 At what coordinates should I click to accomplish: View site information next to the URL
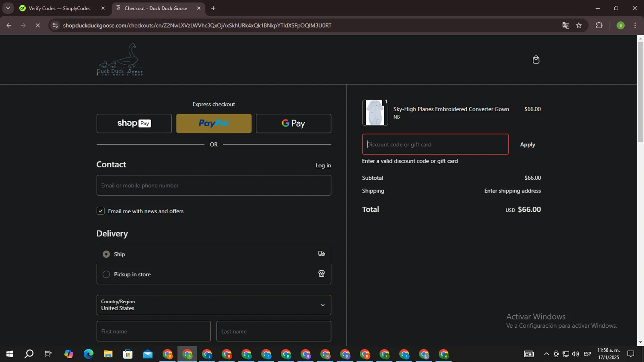pyautogui.click(x=55, y=25)
